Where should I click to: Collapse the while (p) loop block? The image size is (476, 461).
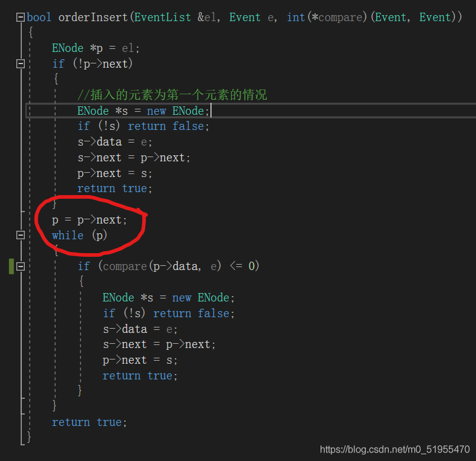(x=21, y=235)
